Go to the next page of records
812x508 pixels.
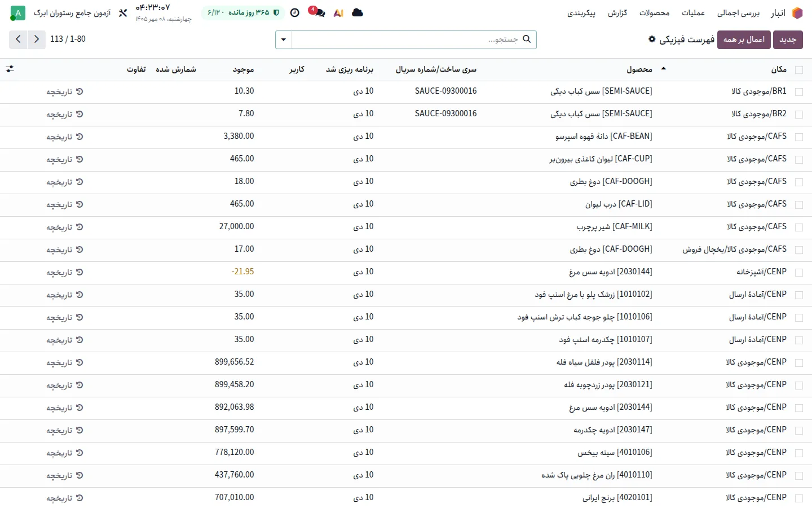18,40
